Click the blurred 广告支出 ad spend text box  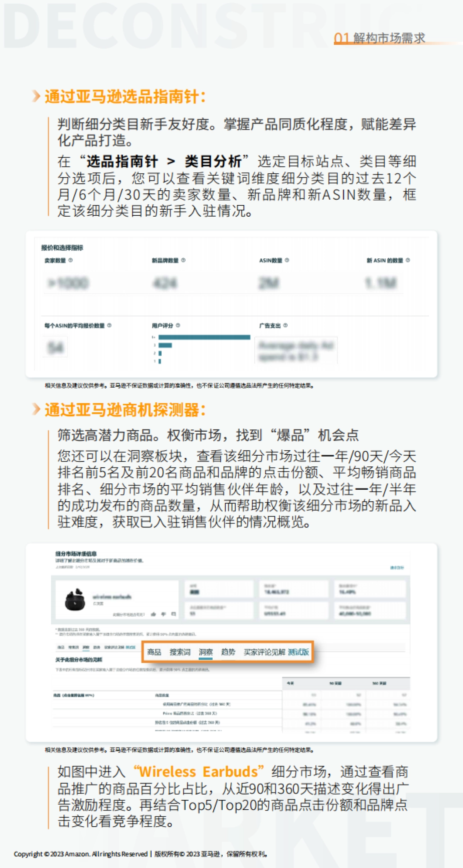point(296,351)
